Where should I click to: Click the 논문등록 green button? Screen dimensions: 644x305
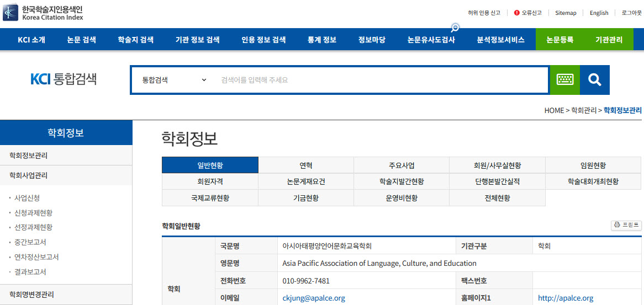pos(559,40)
